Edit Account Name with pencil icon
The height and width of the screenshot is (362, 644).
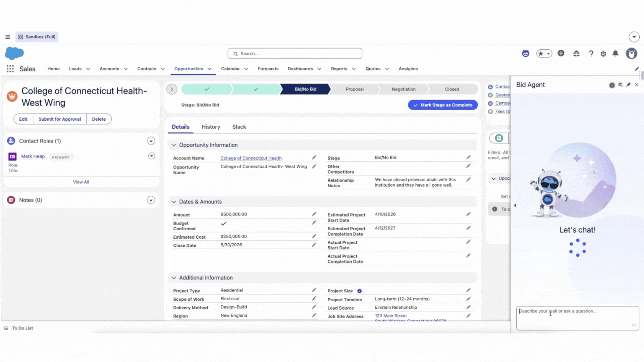tap(314, 158)
